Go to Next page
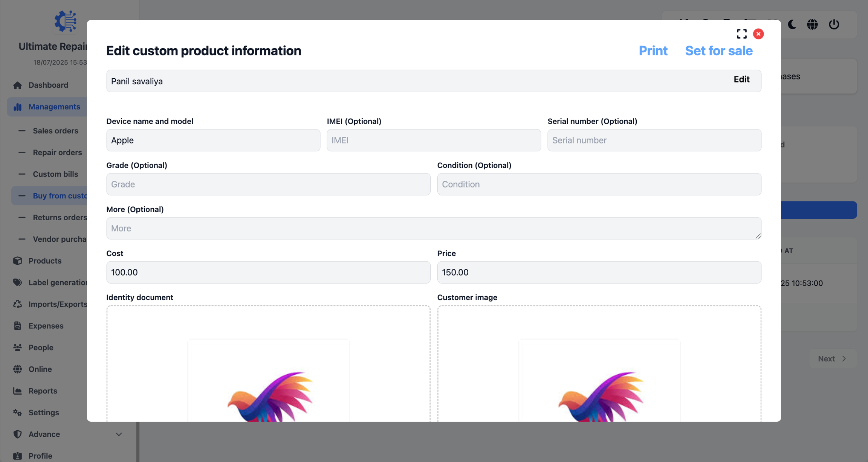Viewport: 868px width, 462px height. tap(832, 358)
